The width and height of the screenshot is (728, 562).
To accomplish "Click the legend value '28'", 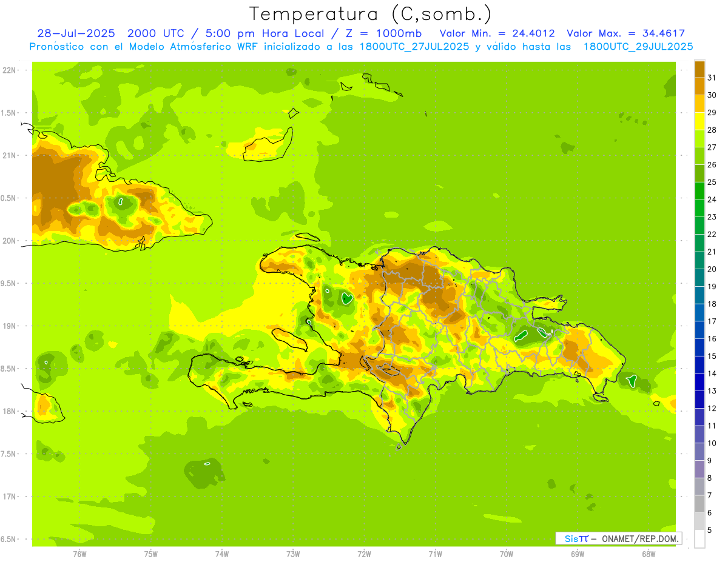I will [712, 130].
